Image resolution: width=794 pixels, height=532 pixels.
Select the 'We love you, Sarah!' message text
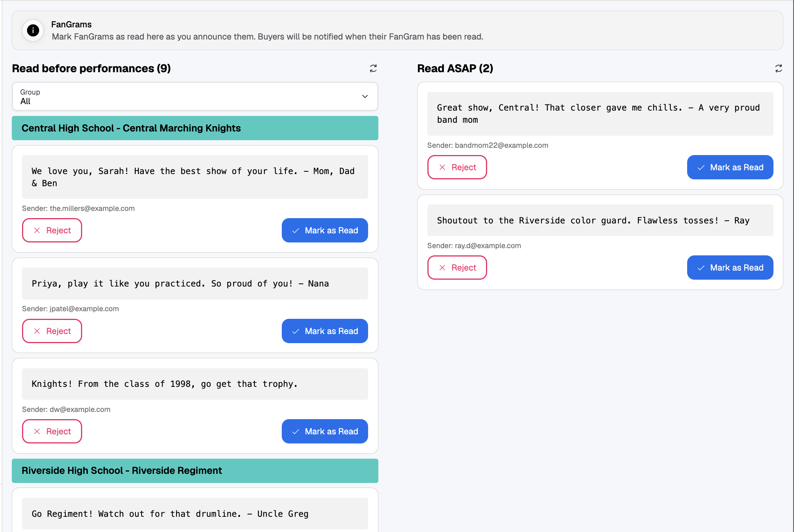[x=195, y=177]
